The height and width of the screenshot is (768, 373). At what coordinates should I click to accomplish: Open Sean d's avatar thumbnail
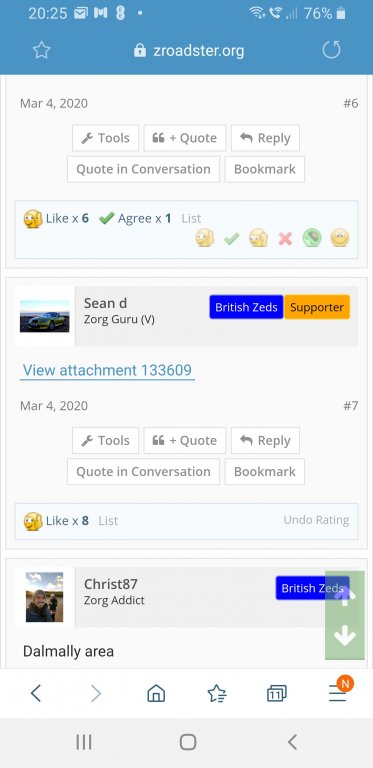tap(45, 316)
